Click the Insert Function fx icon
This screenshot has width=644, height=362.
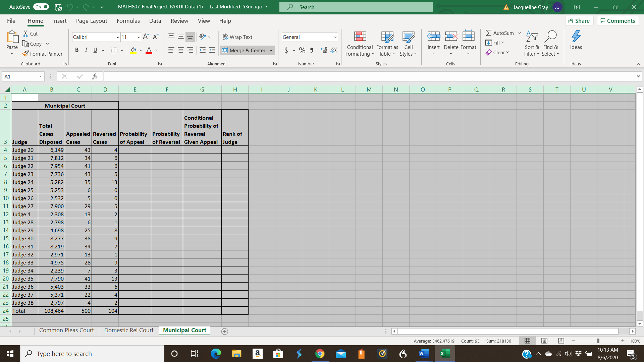pyautogui.click(x=95, y=76)
